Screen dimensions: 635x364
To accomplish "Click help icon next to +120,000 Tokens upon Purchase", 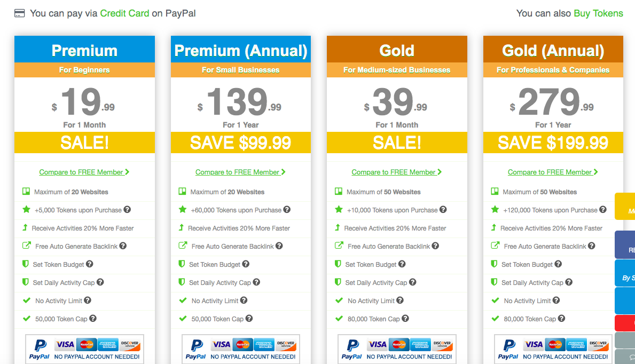I will tap(602, 210).
